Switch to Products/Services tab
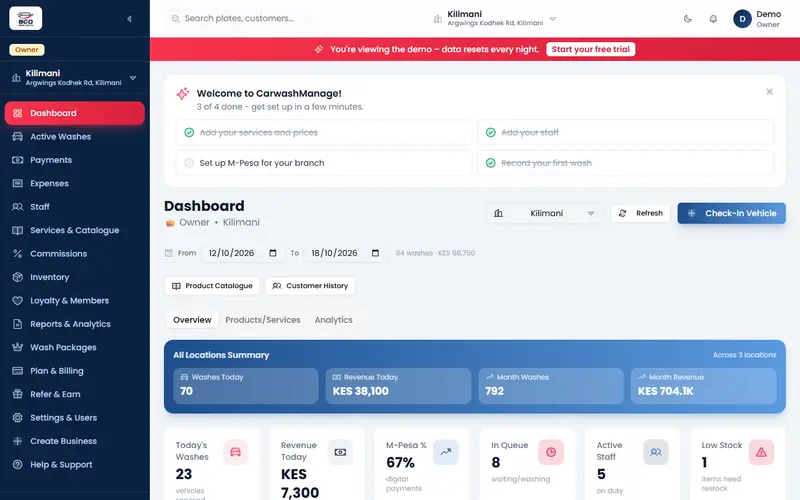 coord(263,320)
